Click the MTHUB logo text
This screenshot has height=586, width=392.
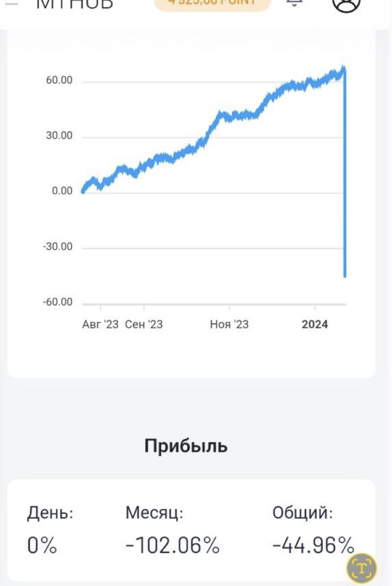(x=74, y=4)
